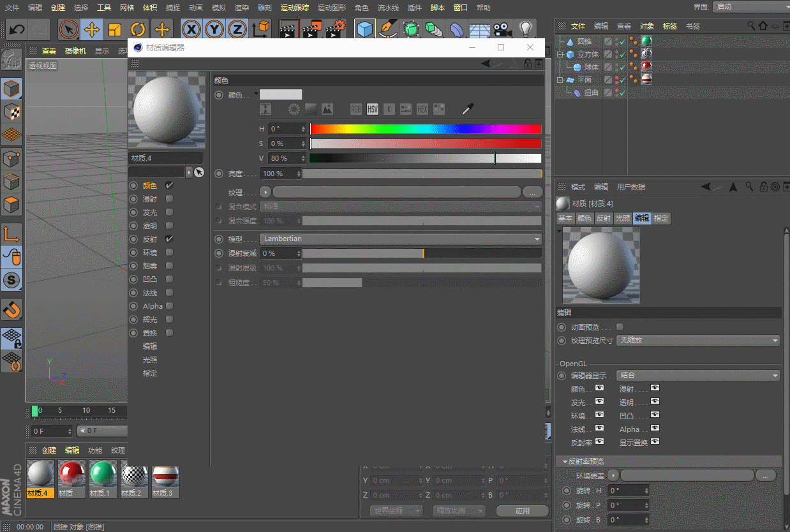Click the Rotate tool icon
The image size is (790, 532).
(x=138, y=29)
